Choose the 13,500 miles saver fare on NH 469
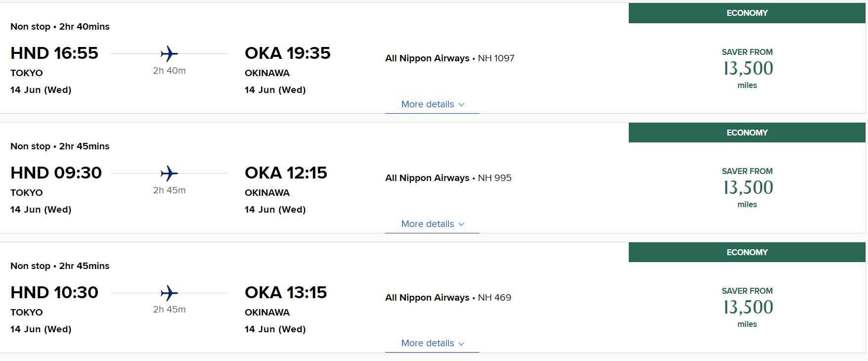The height and width of the screenshot is (361, 868). [747, 307]
